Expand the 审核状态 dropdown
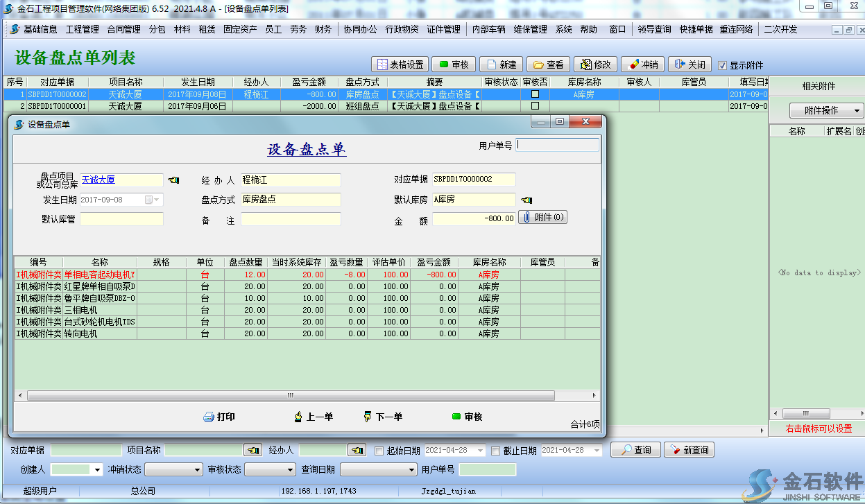Viewport: 865px width, 504px height. tap(288, 469)
